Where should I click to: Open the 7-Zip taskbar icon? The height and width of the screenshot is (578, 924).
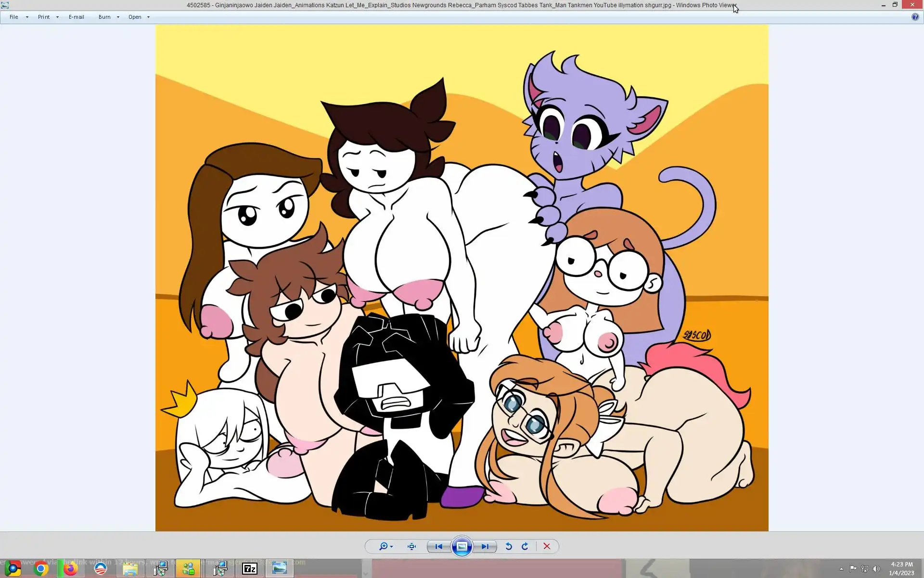(x=250, y=569)
